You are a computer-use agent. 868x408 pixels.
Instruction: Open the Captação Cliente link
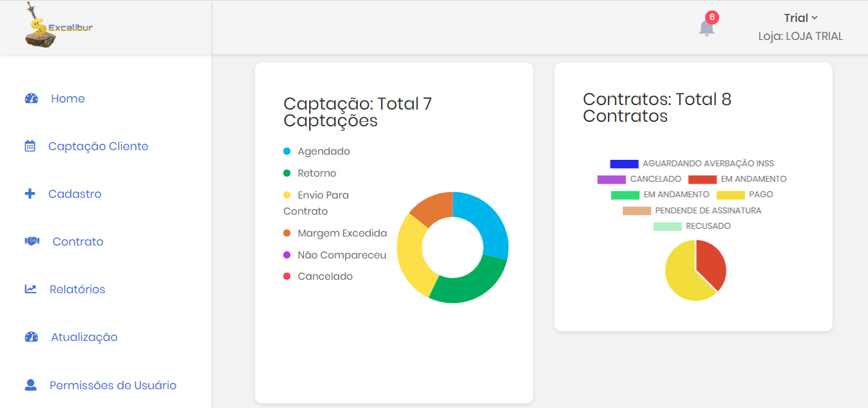pos(98,146)
